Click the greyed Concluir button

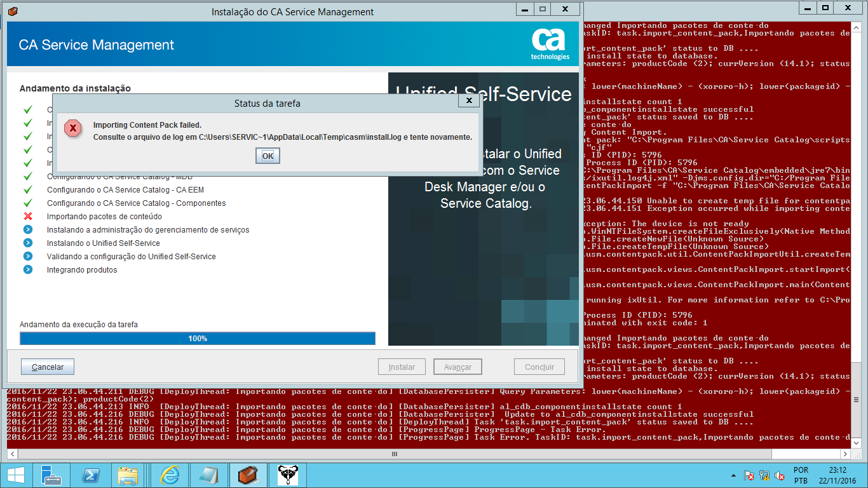(539, 367)
